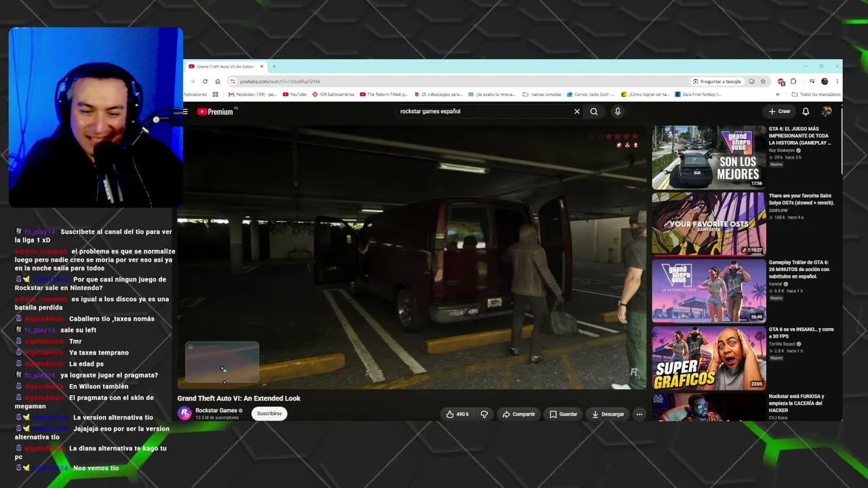This screenshot has width=868, height=488.
Task: Open the red extension with badge
Action: coord(781,81)
